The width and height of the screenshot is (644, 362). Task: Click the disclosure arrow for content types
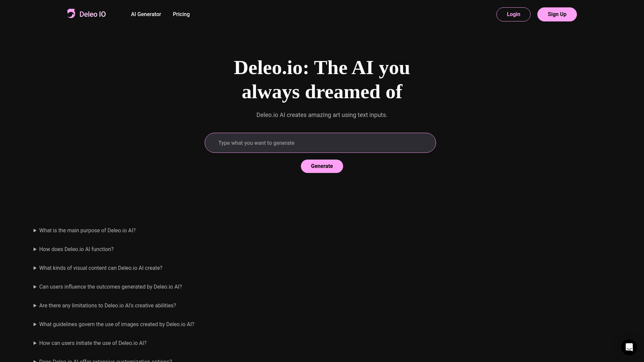pyautogui.click(x=35, y=268)
